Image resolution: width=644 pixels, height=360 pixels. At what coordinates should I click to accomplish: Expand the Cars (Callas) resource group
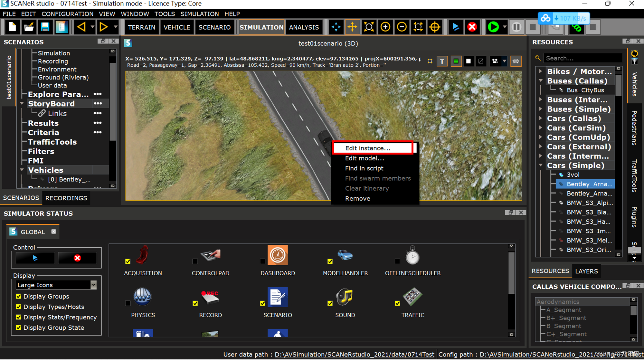click(x=541, y=118)
